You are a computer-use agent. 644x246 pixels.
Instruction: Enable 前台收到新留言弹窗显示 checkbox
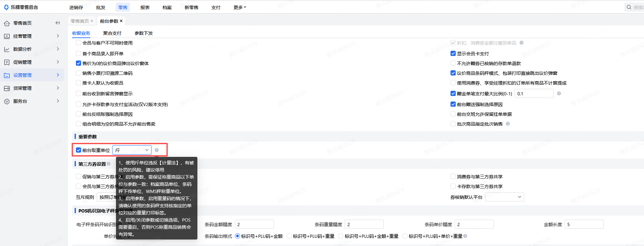79,93
